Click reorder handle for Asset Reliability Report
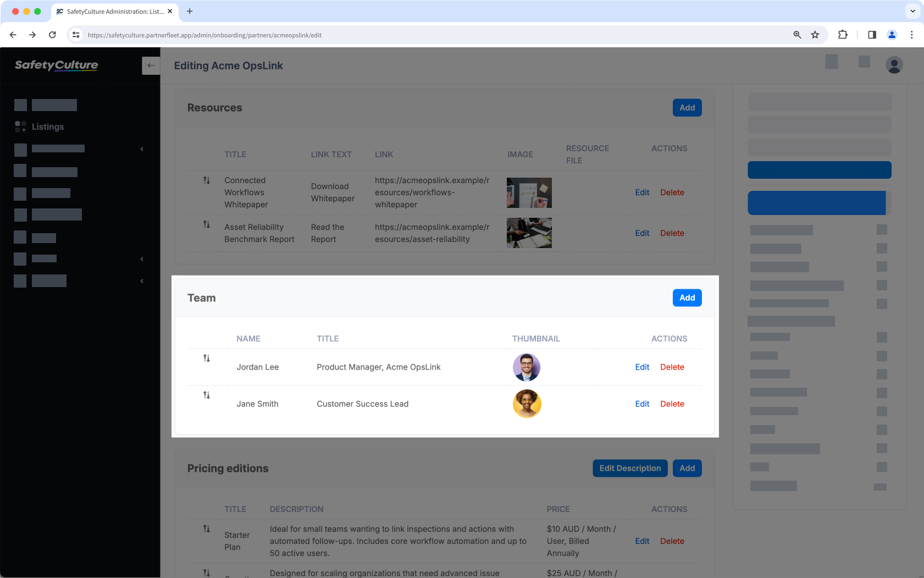This screenshot has height=578, width=924. coord(207,224)
